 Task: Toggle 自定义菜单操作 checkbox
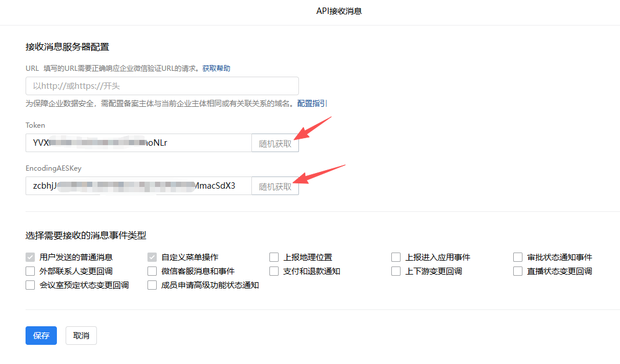pos(152,257)
